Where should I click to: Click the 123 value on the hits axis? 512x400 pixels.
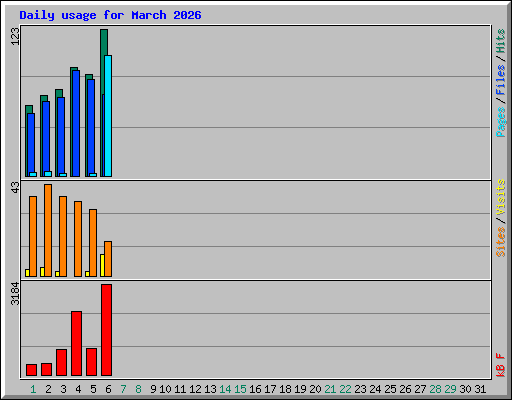click(15, 36)
